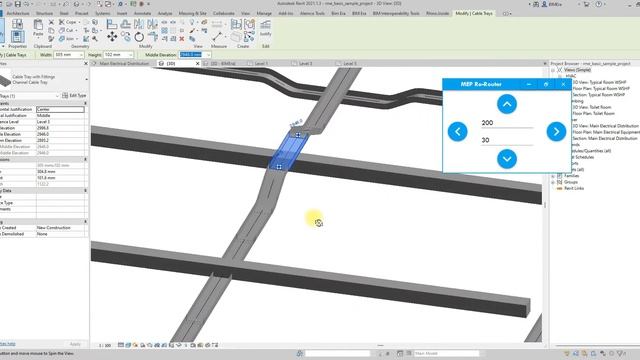The width and height of the screenshot is (640, 360).
Task: Click the Create Similar icon in Create panel
Action: pyautogui.click(x=249, y=37)
